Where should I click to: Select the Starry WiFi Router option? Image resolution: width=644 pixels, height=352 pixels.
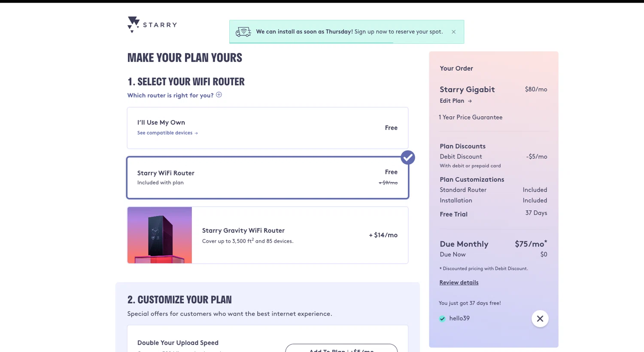click(x=267, y=178)
